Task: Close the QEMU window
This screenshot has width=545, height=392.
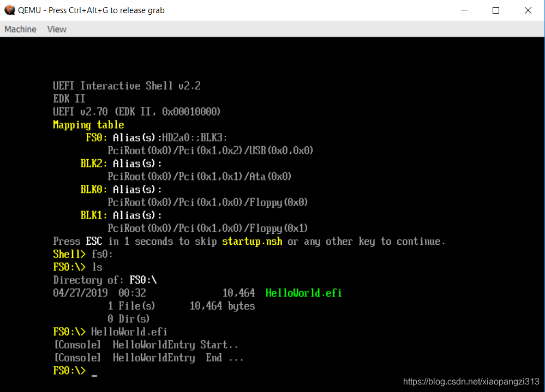Action: coord(528,10)
